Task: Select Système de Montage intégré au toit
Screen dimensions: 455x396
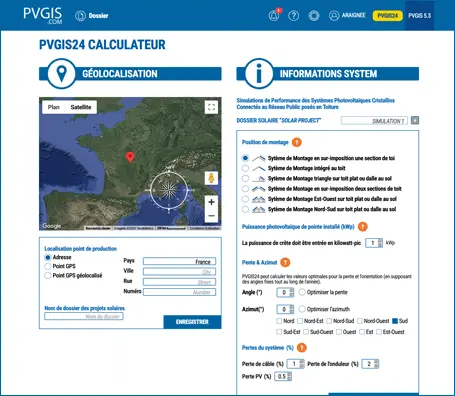Action: 245,168
